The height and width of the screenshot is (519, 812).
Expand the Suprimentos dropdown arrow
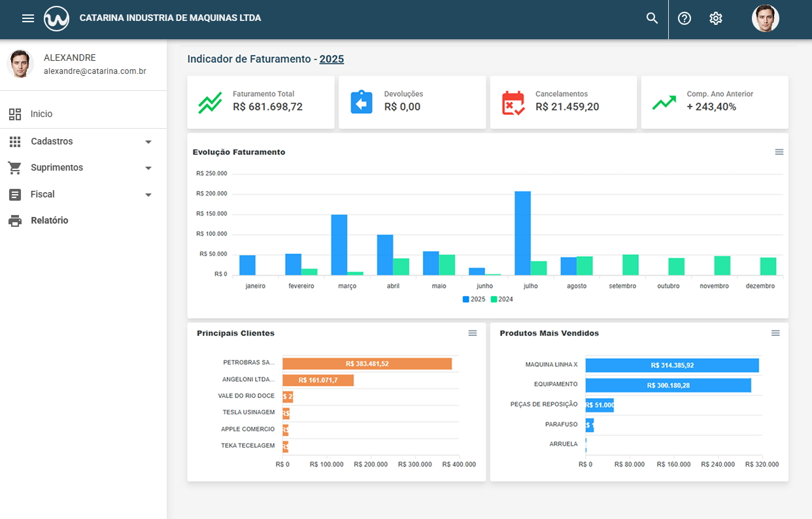(x=148, y=168)
